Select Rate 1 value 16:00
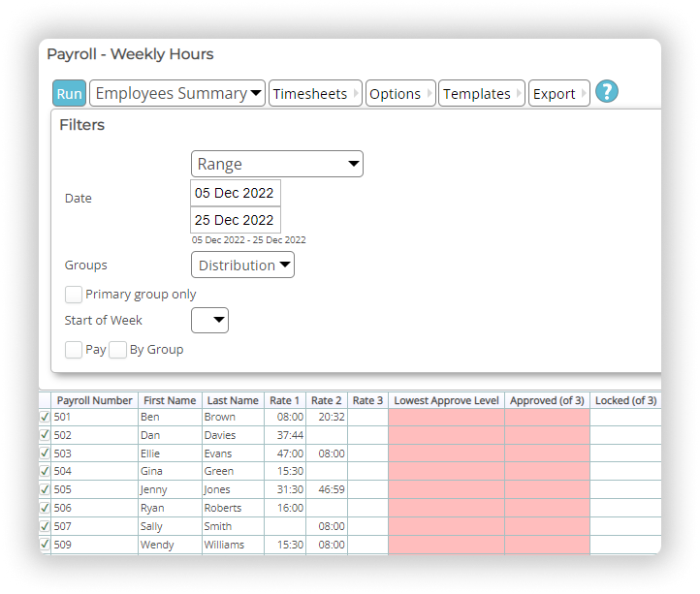Screen dimensions: 700x594 [x=285, y=508]
